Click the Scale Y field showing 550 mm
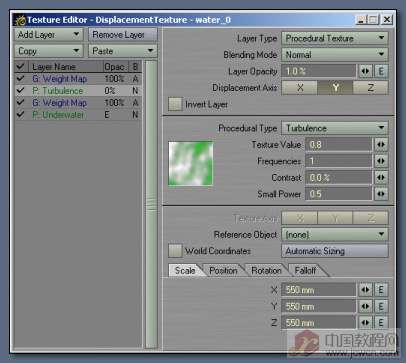Image resolution: width=406 pixels, height=363 pixels. pyautogui.click(x=319, y=306)
